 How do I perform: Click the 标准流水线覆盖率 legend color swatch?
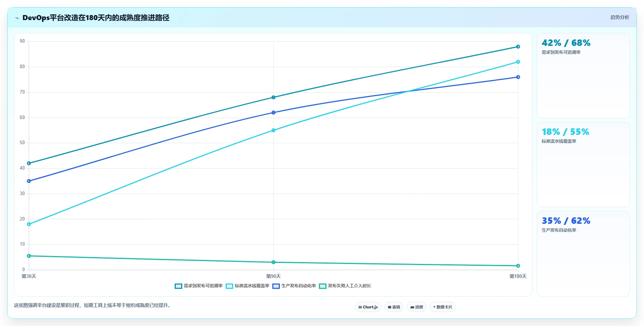[229, 286]
